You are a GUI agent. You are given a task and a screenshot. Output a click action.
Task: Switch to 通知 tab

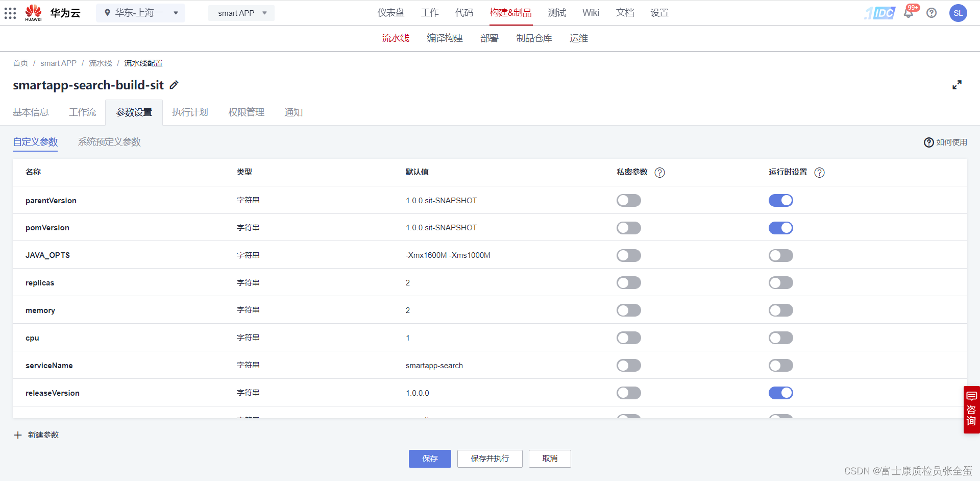click(293, 112)
